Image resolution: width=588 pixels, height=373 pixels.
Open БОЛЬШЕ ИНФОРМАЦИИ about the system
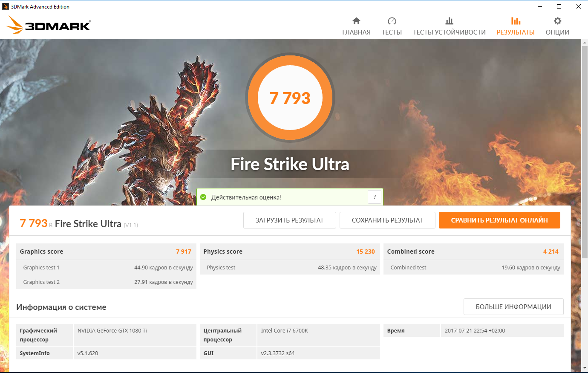(x=513, y=307)
